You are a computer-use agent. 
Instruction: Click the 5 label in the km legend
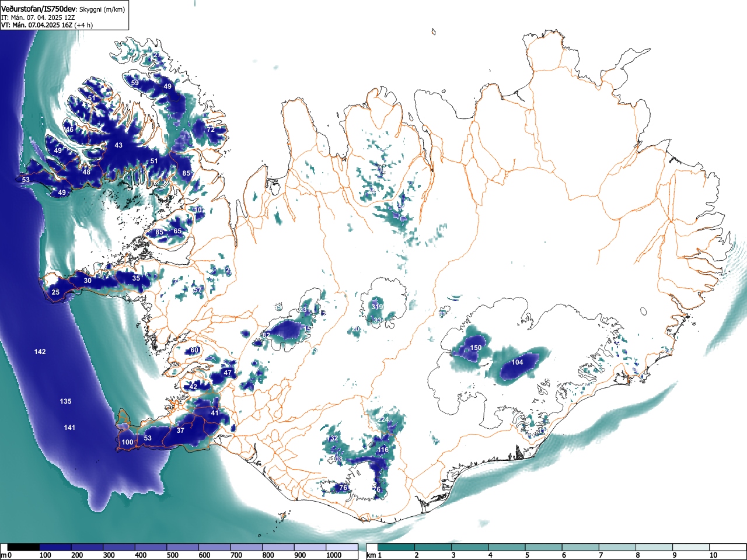527,555
